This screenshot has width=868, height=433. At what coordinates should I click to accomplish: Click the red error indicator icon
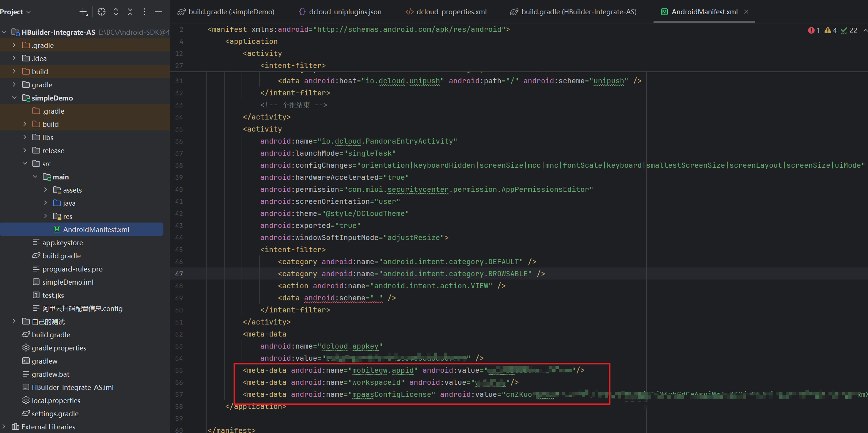(x=811, y=30)
